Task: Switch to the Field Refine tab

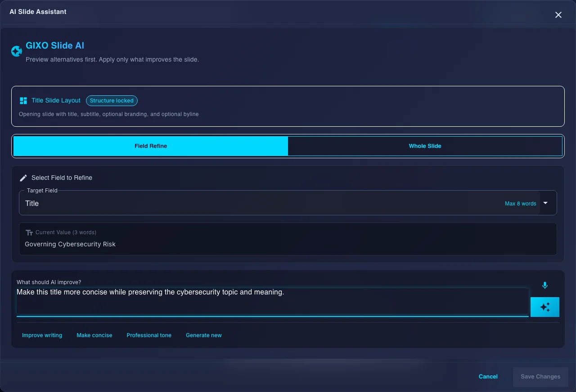Action: (151, 146)
